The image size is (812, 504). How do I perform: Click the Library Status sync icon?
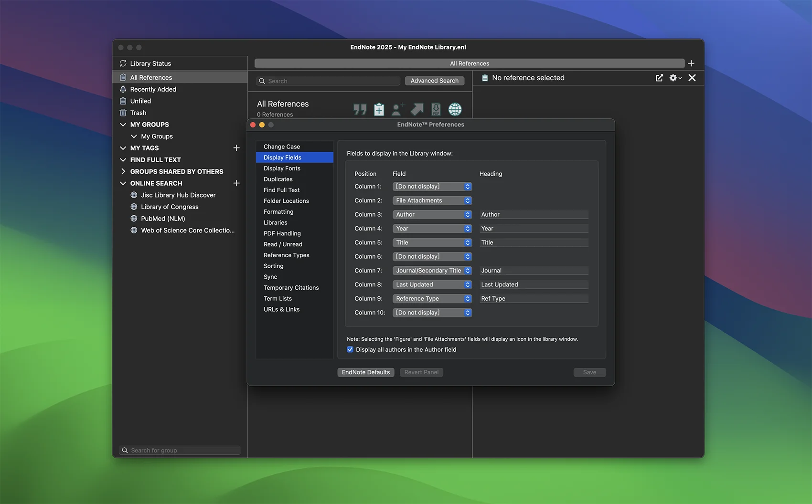point(123,63)
